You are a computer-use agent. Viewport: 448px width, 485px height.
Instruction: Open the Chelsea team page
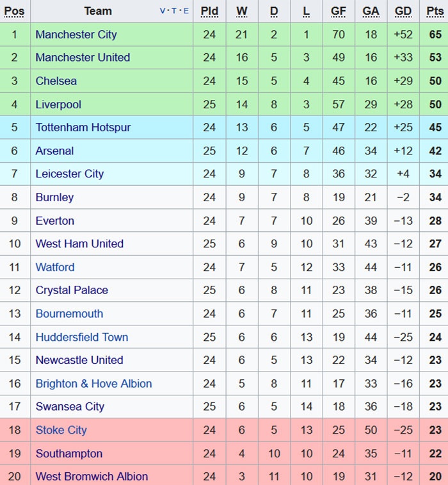pyautogui.click(x=56, y=81)
